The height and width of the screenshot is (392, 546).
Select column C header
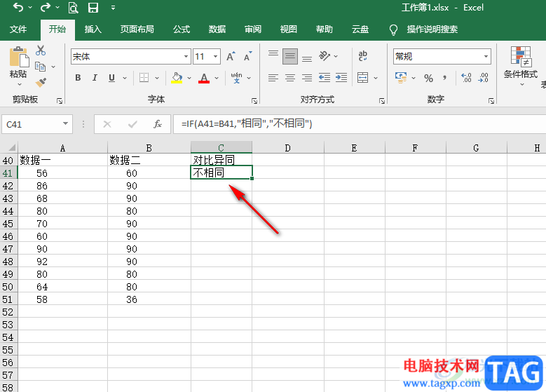pyautogui.click(x=221, y=147)
